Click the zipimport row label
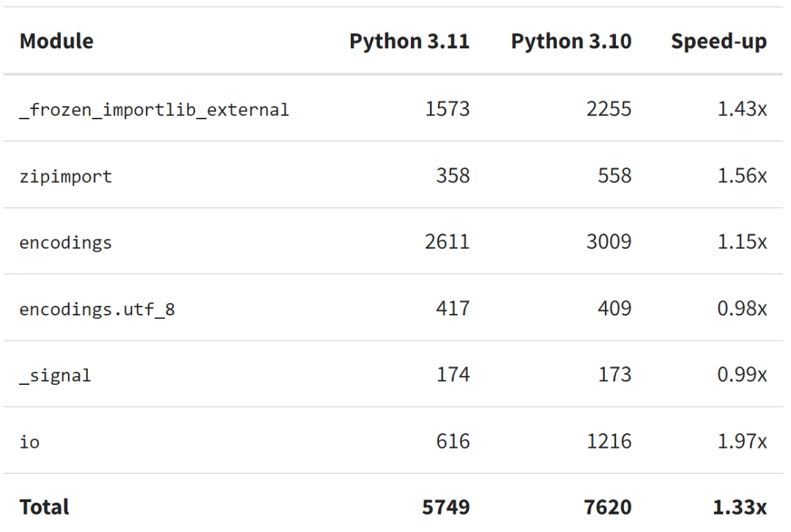Image resolution: width=791 pixels, height=532 pixels. (65, 176)
